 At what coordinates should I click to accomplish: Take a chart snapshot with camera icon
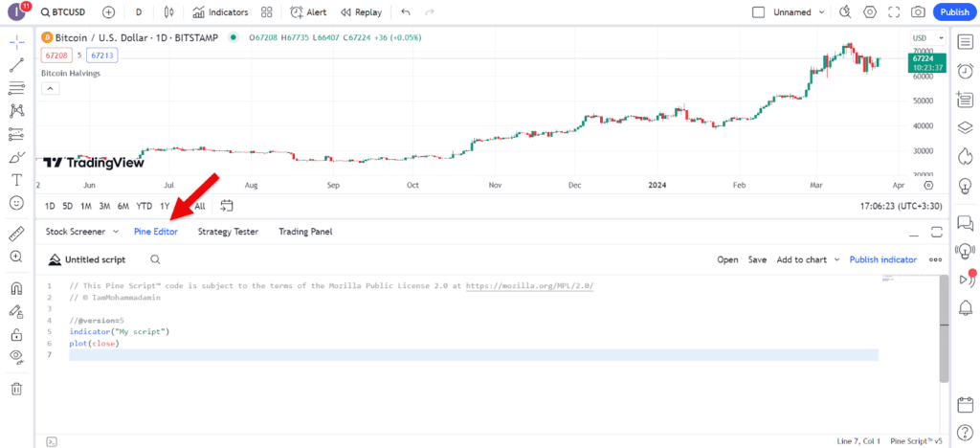[x=918, y=12]
